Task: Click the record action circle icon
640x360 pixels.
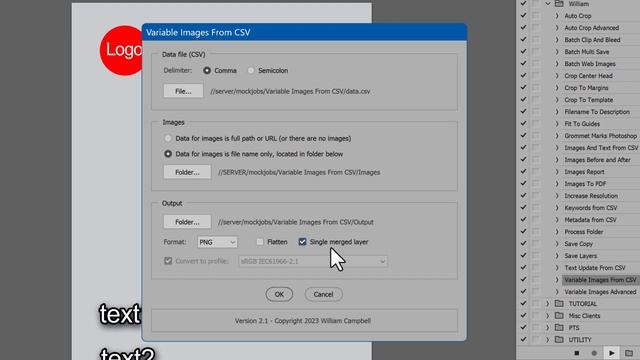Action: [x=594, y=353]
